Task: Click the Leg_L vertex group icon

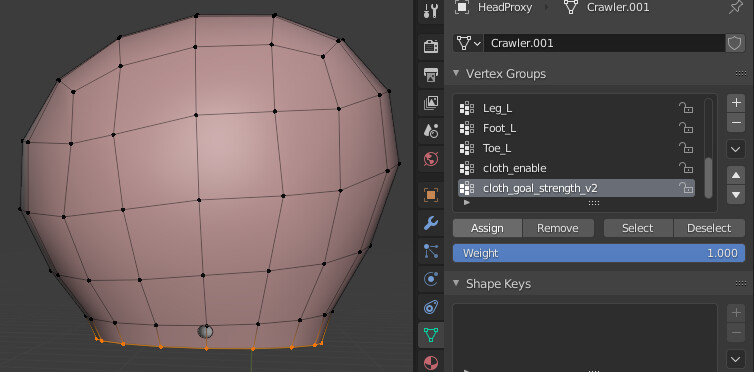Action: point(467,108)
